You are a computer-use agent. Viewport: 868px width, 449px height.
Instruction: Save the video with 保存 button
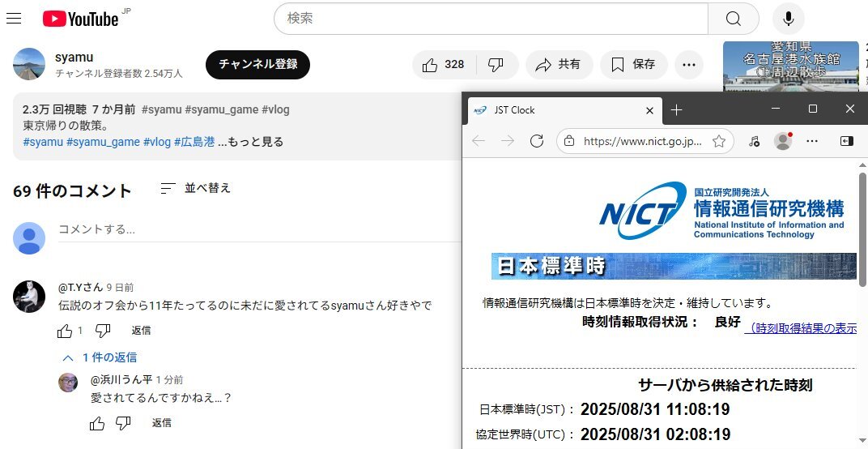click(x=634, y=65)
